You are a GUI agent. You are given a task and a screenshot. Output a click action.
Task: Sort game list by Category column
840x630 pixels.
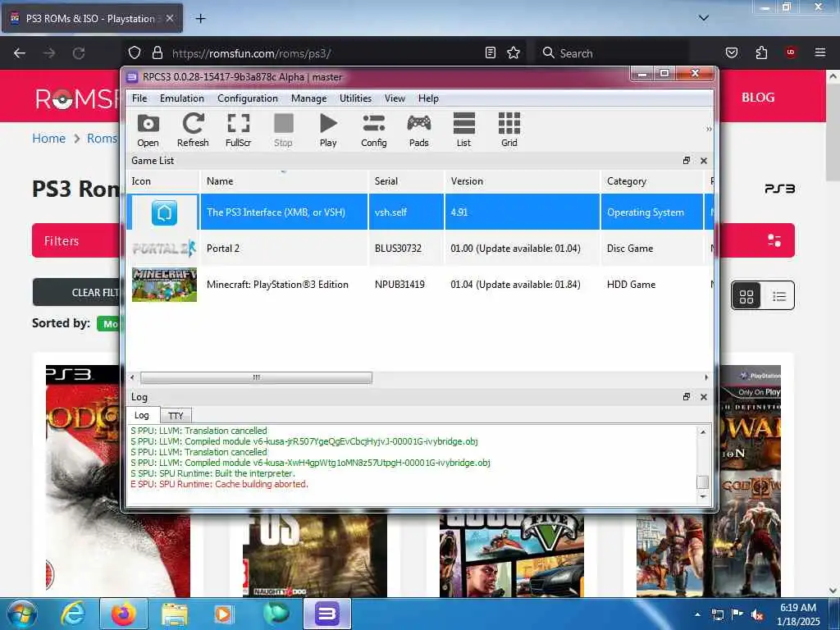click(652, 181)
